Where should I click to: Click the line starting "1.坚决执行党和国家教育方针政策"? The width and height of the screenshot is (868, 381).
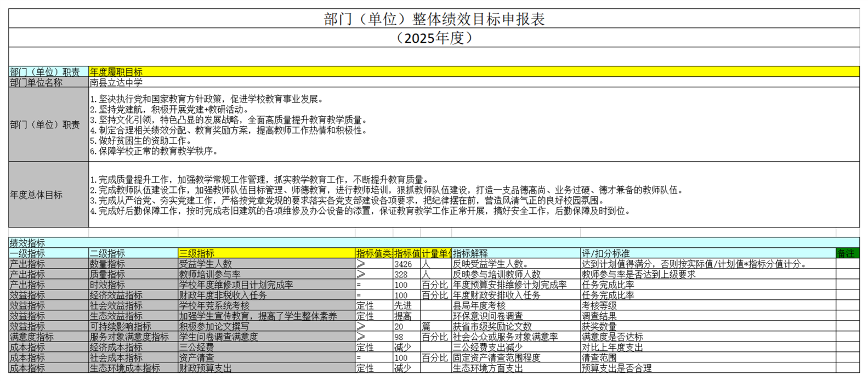pos(208,99)
